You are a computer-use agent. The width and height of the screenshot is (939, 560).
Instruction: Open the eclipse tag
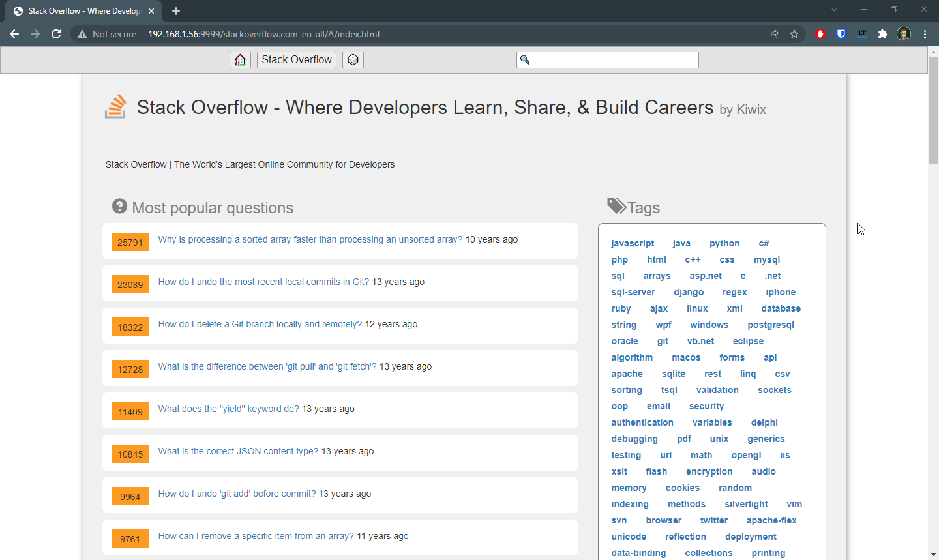748,341
